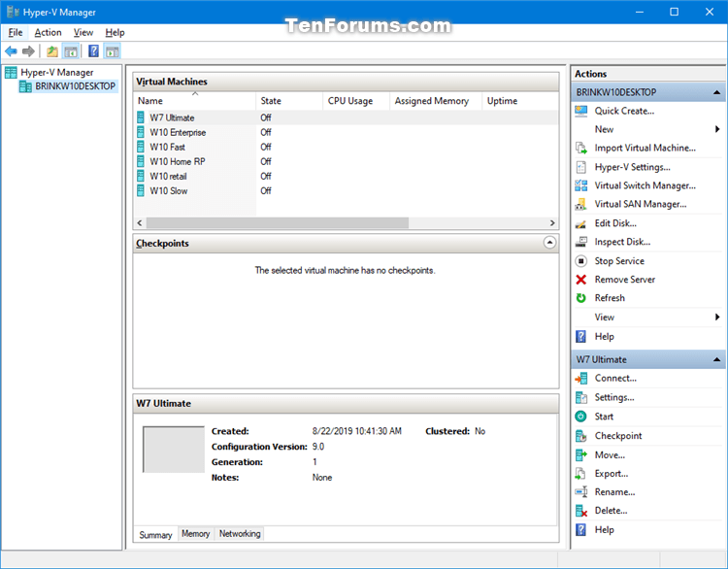Sort virtual machines by Name column

(x=195, y=101)
